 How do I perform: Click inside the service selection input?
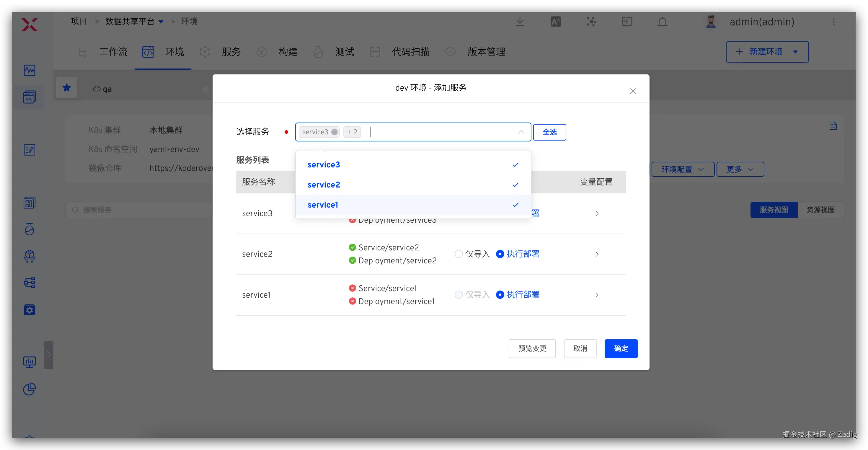coord(438,132)
